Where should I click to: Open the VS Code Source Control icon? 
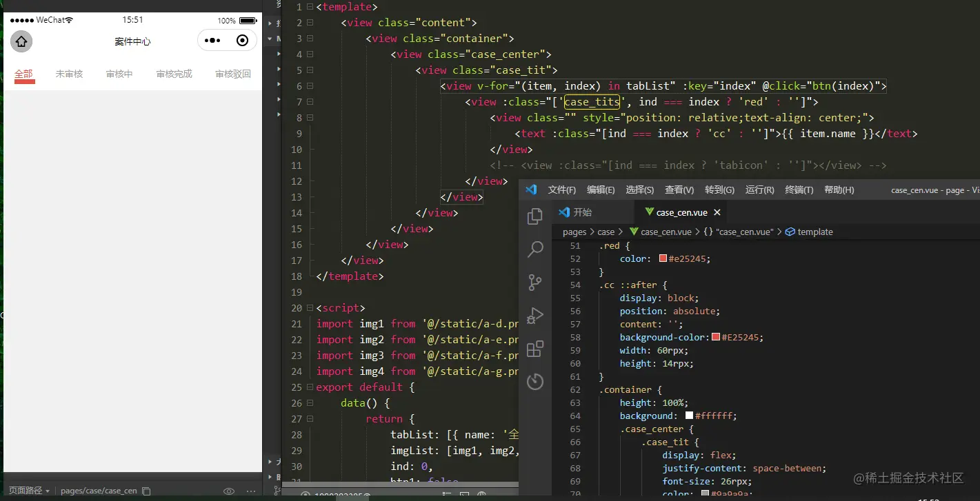coord(535,283)
